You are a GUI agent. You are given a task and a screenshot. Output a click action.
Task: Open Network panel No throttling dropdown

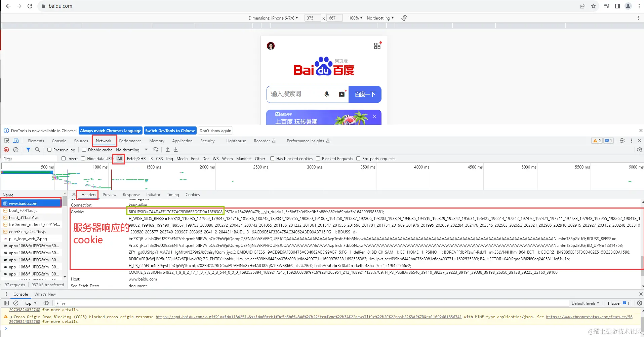tap(132, 150)
